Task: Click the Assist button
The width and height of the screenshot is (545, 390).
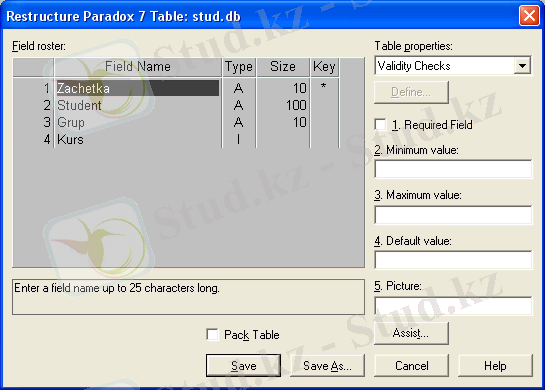Action: click(411, 333)
